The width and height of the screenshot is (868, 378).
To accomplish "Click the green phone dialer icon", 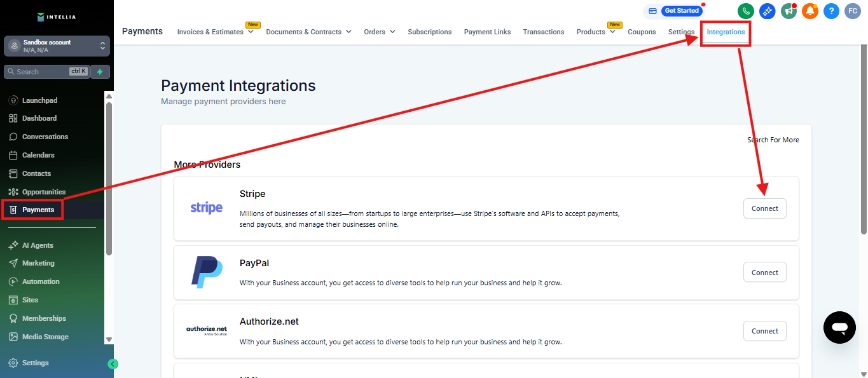I will tap(745, 11).
